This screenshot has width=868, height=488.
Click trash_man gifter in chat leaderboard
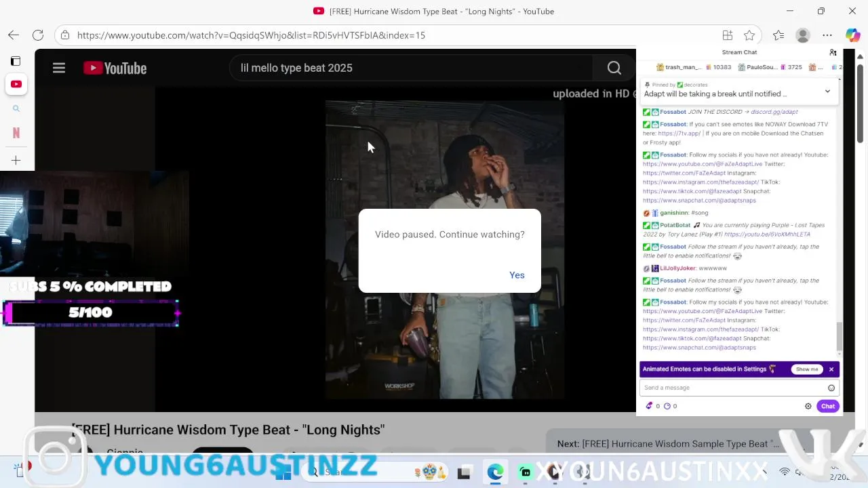[683, 67]
